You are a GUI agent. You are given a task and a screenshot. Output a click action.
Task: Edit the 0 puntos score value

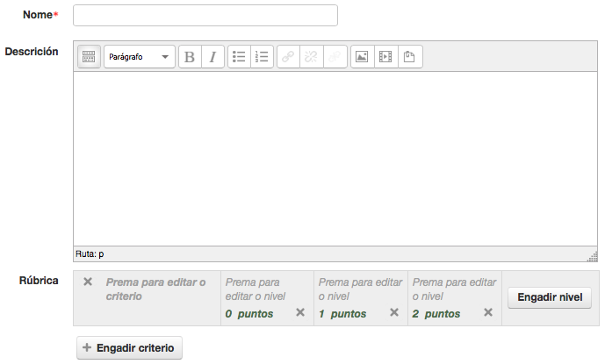[x=229, y=314]
